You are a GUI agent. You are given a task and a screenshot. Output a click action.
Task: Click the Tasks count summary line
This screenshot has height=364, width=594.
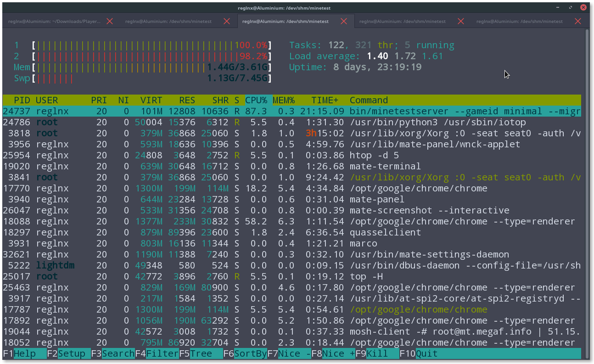pos(372,45)
